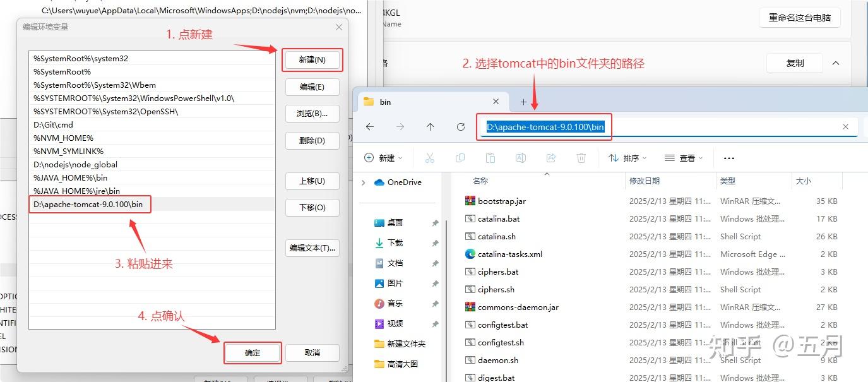Select the Rename icon in the toolbar

click(x=521, y=158)
